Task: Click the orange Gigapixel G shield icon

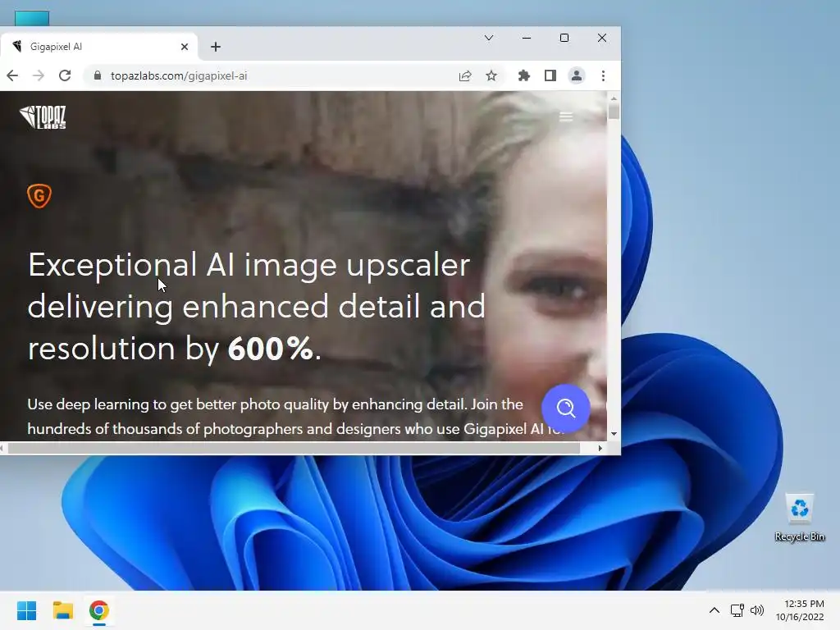Action: coord(39,195)
